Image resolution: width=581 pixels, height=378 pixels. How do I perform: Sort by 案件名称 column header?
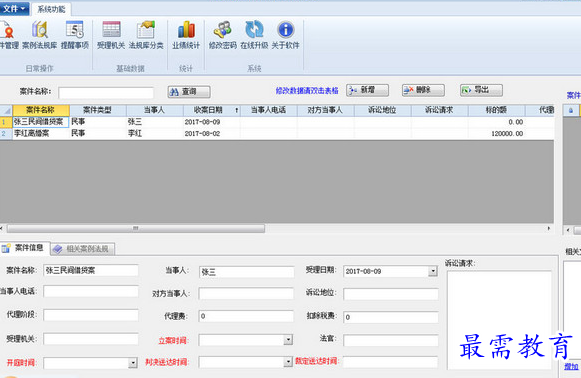pyautogui.click(x=41, y=110)
